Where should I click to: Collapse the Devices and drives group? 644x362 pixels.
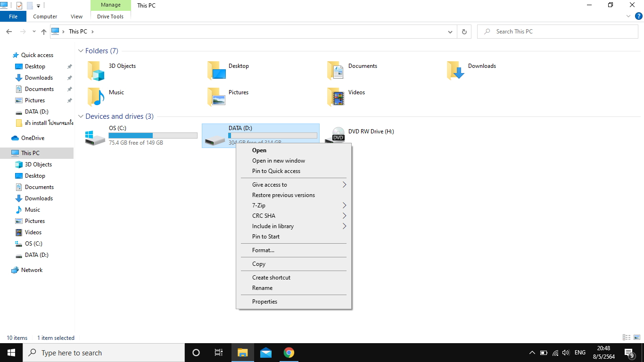click(81, 116)
